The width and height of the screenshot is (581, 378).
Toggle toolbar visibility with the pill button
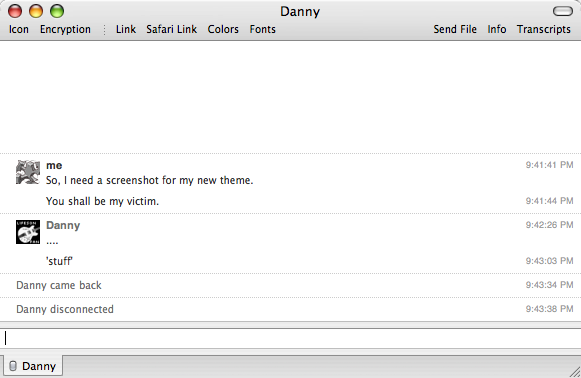pyautogui.click(x=563, y=11)
